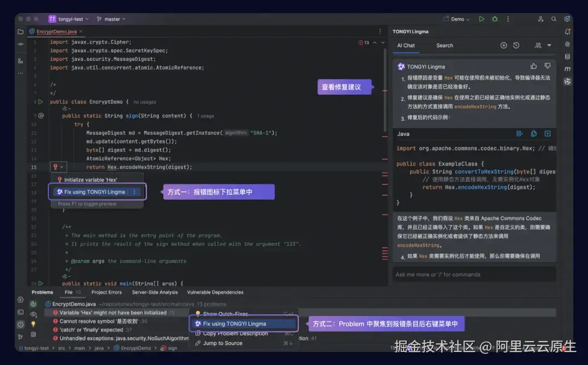Select the Project Errors tab

click(107, 292)
